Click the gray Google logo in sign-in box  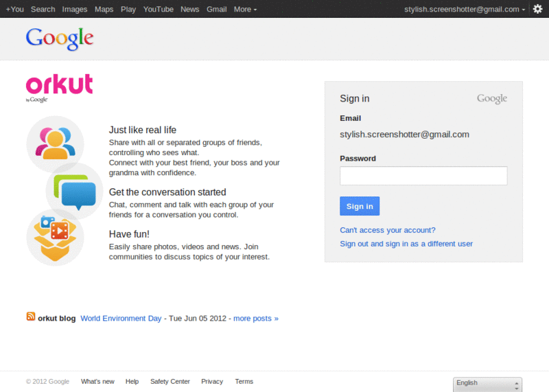(x=491, y=99)
